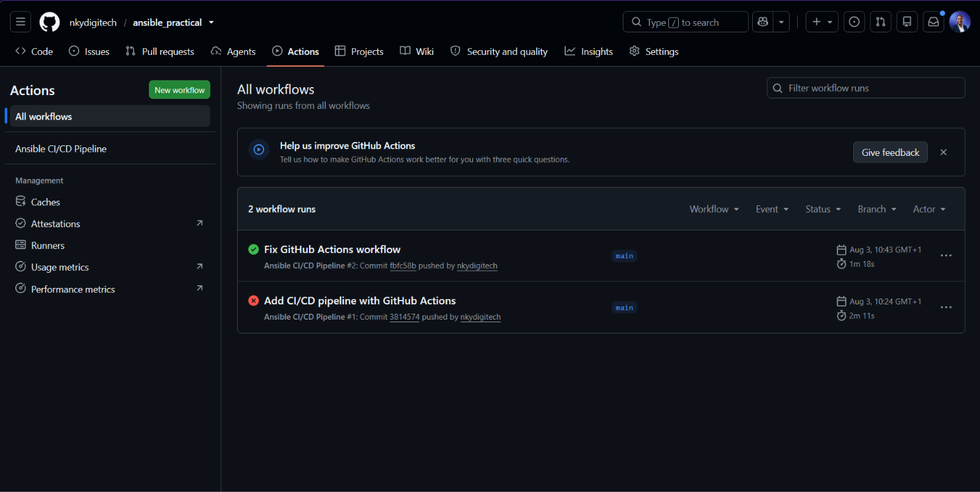This screenshot has width=980, height=492.
Task: Open options menu for Fix GitHub Actions run
Action: [x=946, y=256]
